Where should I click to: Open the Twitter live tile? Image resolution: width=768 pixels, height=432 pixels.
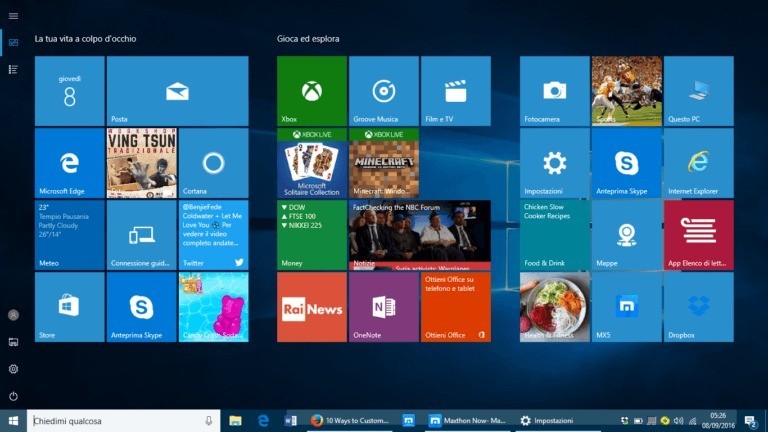coord(214,235)
